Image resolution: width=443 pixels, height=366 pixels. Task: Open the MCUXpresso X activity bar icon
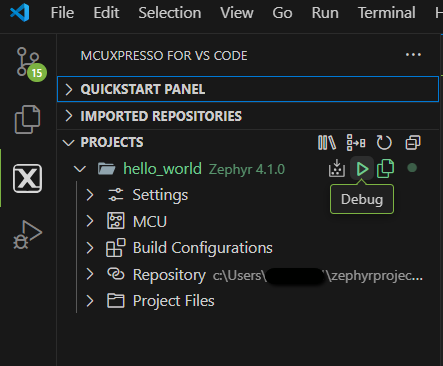point(27,178)
